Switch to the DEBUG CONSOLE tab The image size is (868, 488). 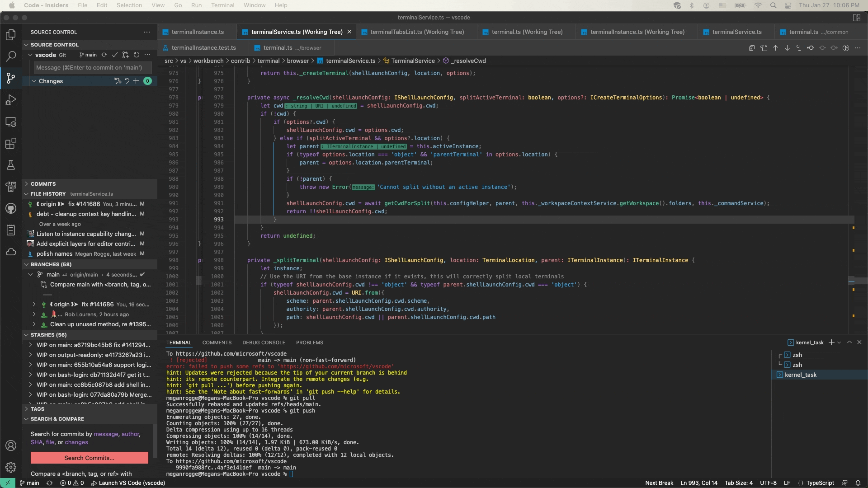pos(264,343)
